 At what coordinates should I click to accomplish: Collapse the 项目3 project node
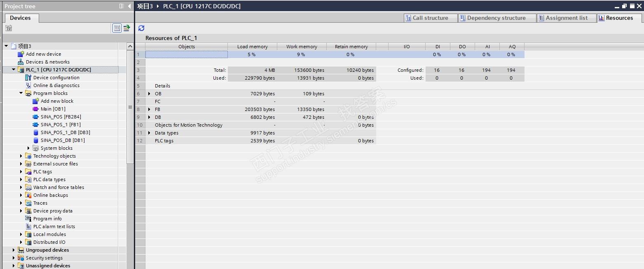click(6, 46)
